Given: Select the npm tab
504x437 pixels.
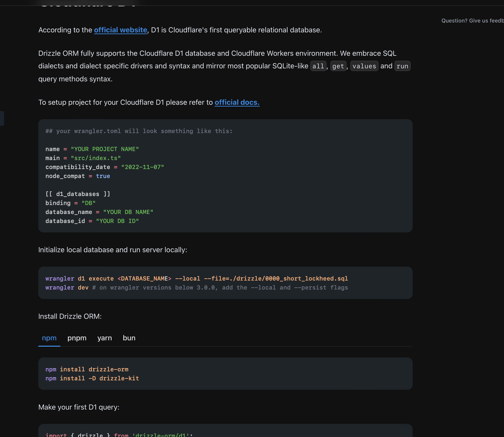Looking at the screenshot, I should pos(49,338).
